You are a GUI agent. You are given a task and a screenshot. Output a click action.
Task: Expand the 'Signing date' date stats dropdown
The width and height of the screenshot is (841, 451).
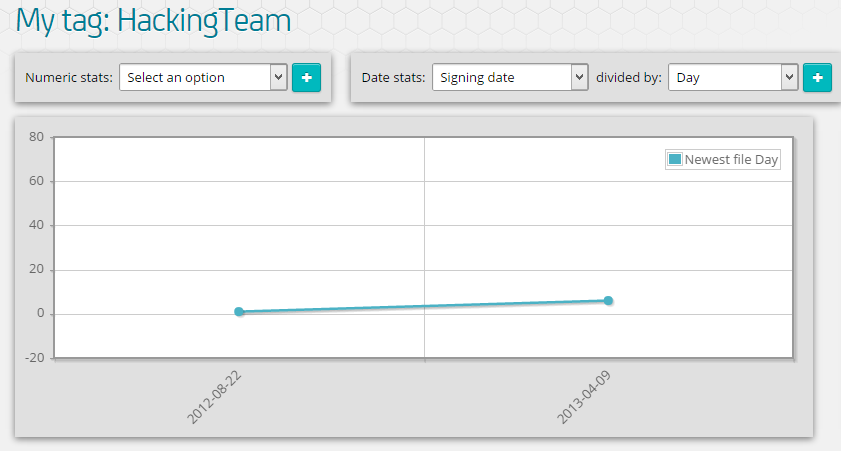click(x=509, y=77)
